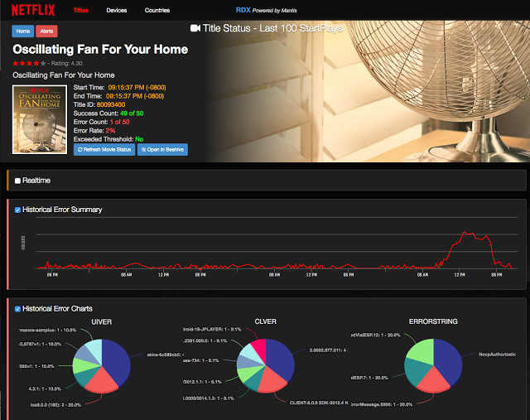This screenshot has width=530, height=420.
Task: Uncheck Historical Error Summary checkbox
Action: [x=17, y=210]
